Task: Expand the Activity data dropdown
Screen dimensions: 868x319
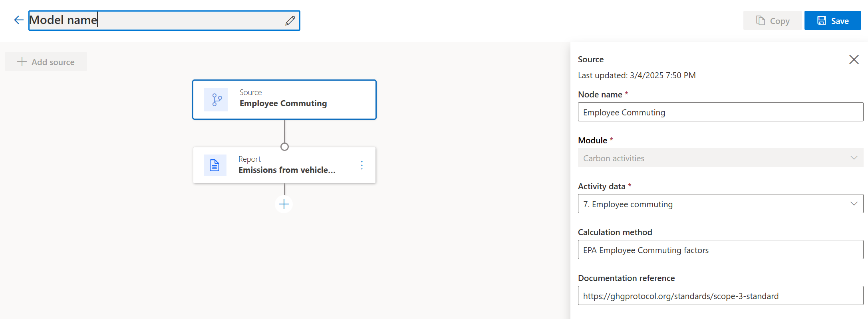Action: 854,204
